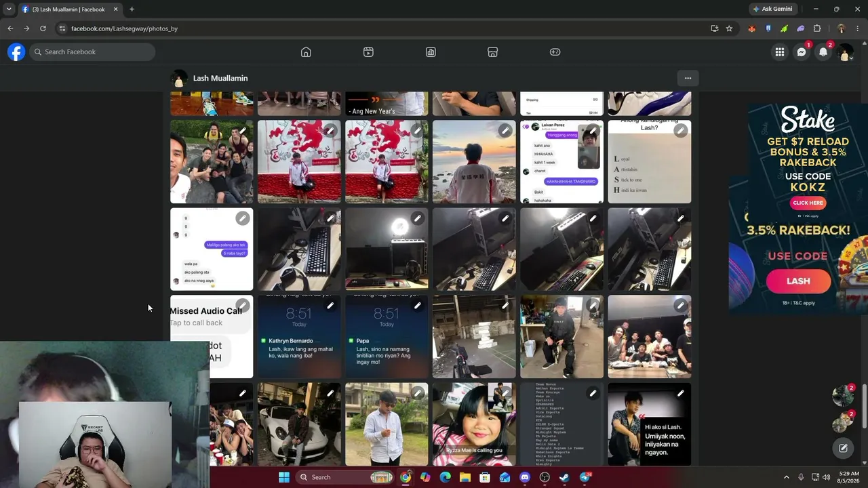The width and height of the screenshot is (868, 488).
Task: Open the taskbar clock showing 5:29 AM
Action: (x=849, y=477)
